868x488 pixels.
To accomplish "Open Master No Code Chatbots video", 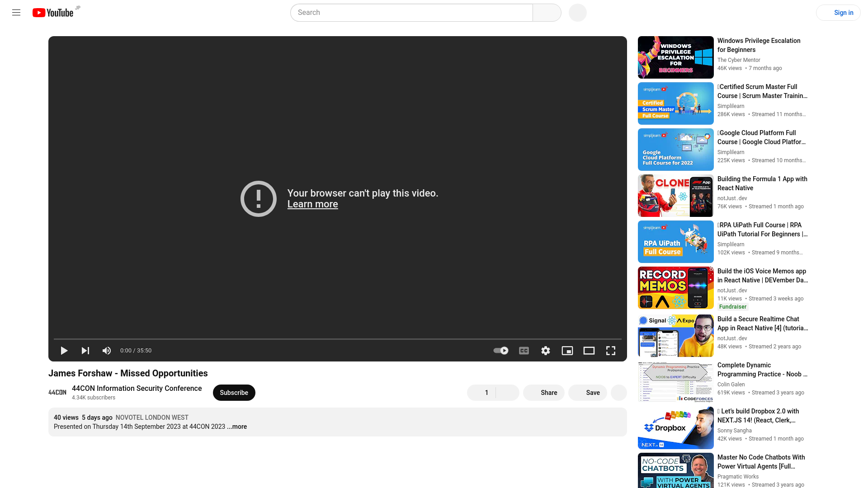I will pyautogui.click(x=762, y=462).
